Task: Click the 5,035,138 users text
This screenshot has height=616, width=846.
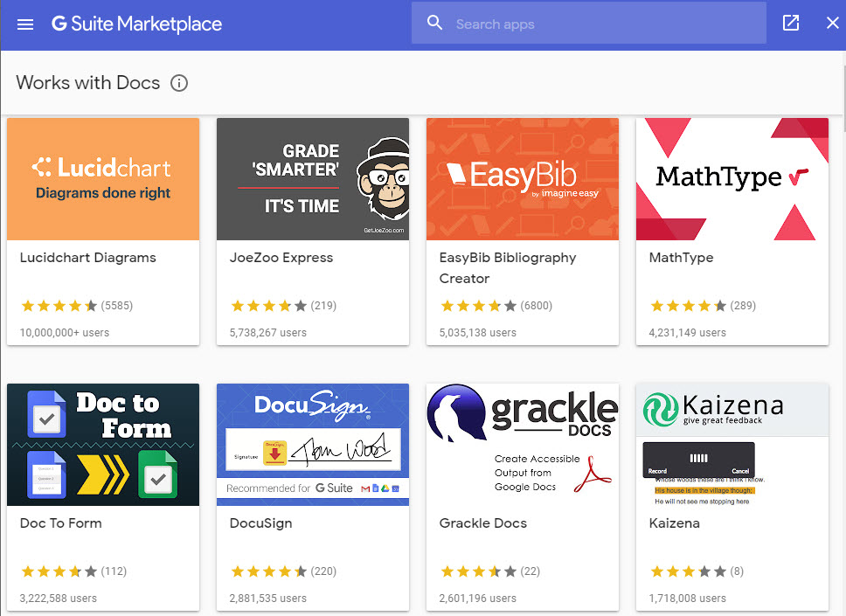Action: click(x=477, y=333)
